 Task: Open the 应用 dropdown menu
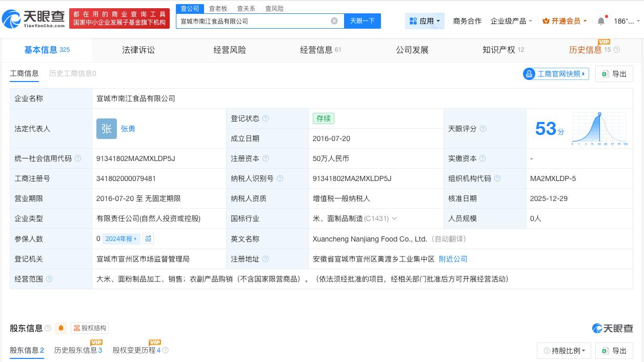(425, 21)
